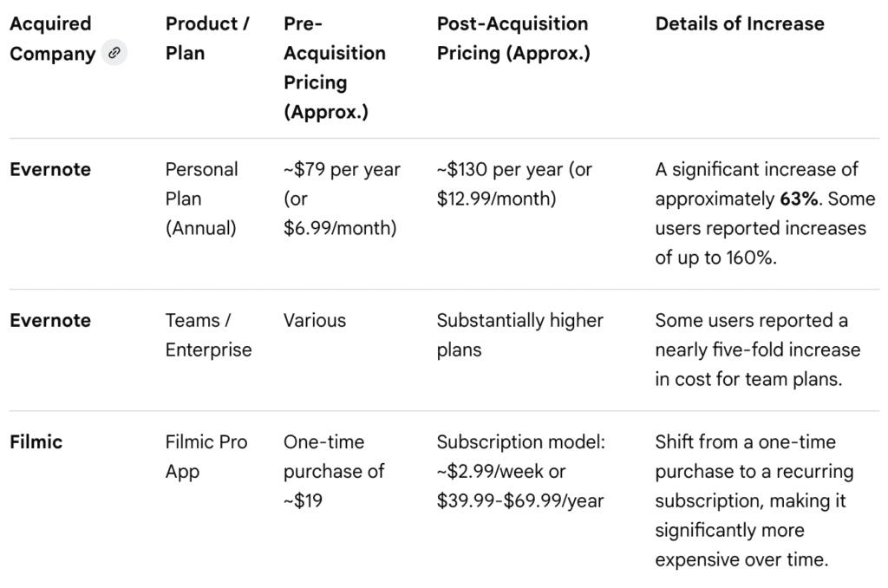888x588 pixels.
Task: Select the second Evernote row label
Action: [x=49, y=320]
